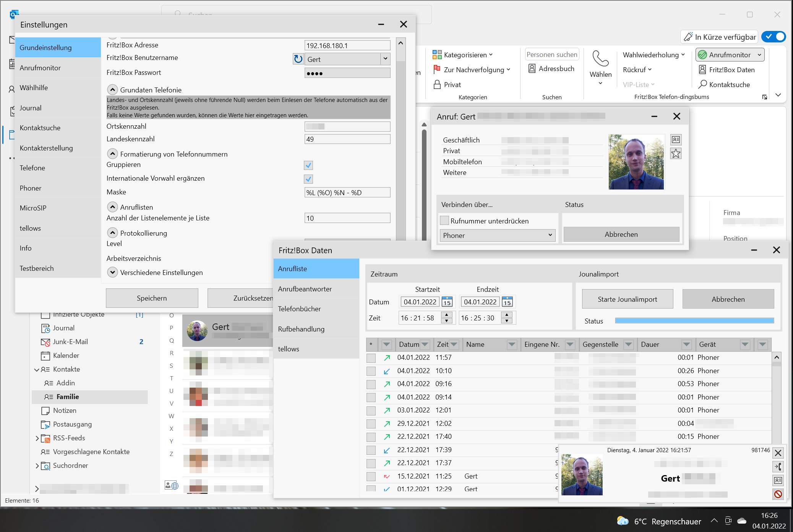The width and height of the screenshot is (793, 532).
Task: Click the Landeskennzahl input field
Action: pos(347,139)
